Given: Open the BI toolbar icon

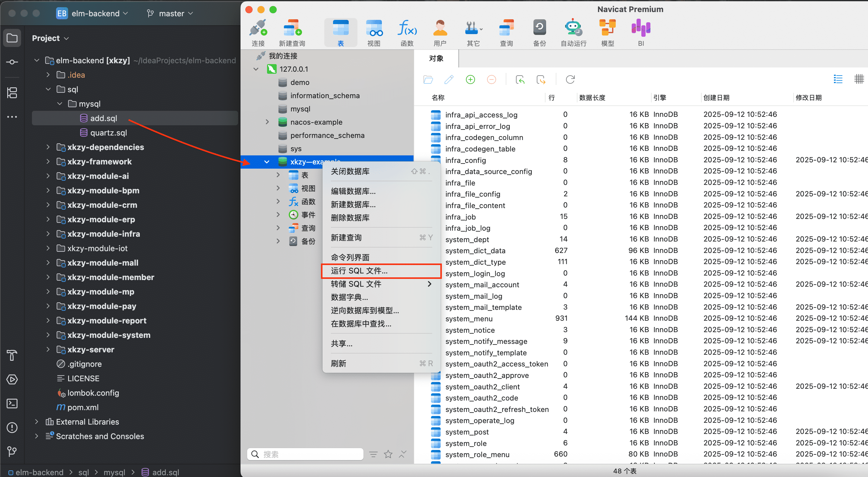Looking at the screenshot, I should (640, 33).
